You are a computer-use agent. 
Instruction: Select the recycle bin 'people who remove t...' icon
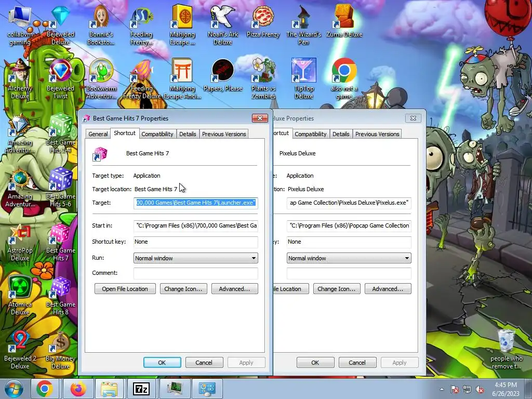[506, 350]
